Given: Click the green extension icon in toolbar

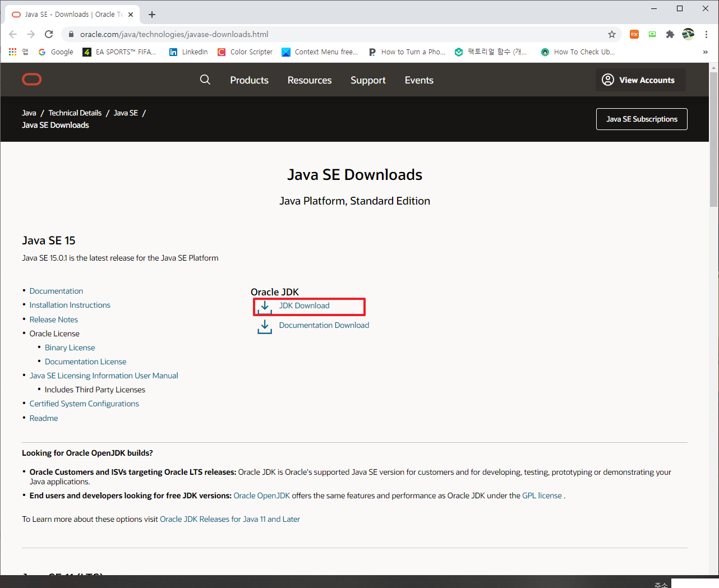Looking at the screenshot, I should [x=652, y=34].
